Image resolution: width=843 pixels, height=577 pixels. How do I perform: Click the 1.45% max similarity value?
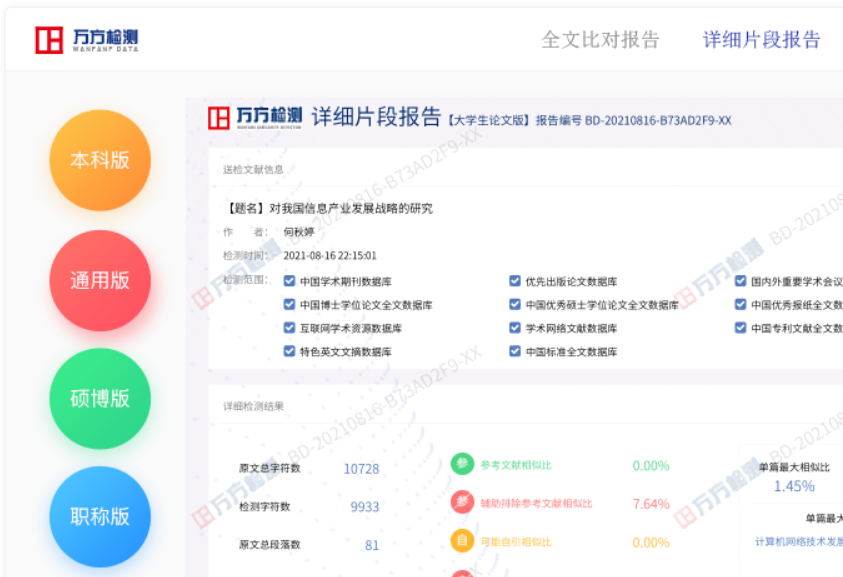(x=794, y=486)
